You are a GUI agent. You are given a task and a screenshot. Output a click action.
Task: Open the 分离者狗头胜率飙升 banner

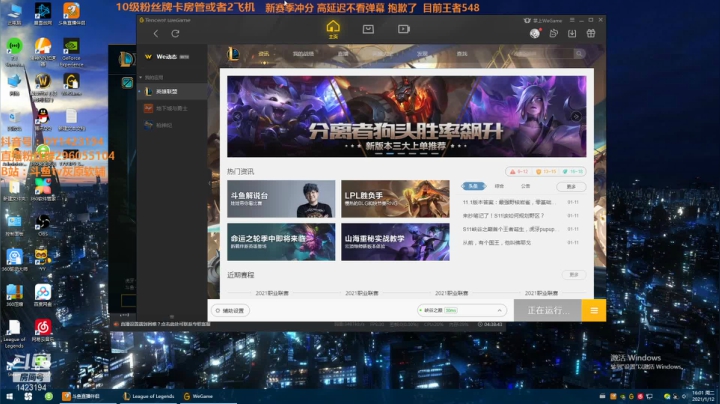click(x=406, y=117)
